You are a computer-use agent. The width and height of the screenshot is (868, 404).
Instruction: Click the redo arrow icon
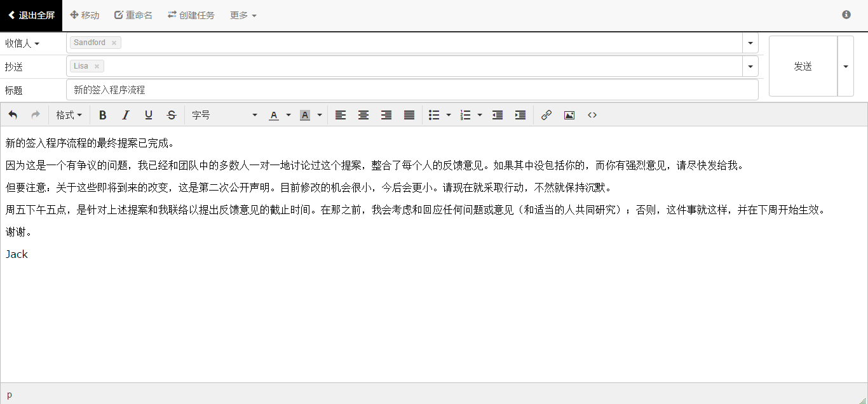(x=36, y=115)
